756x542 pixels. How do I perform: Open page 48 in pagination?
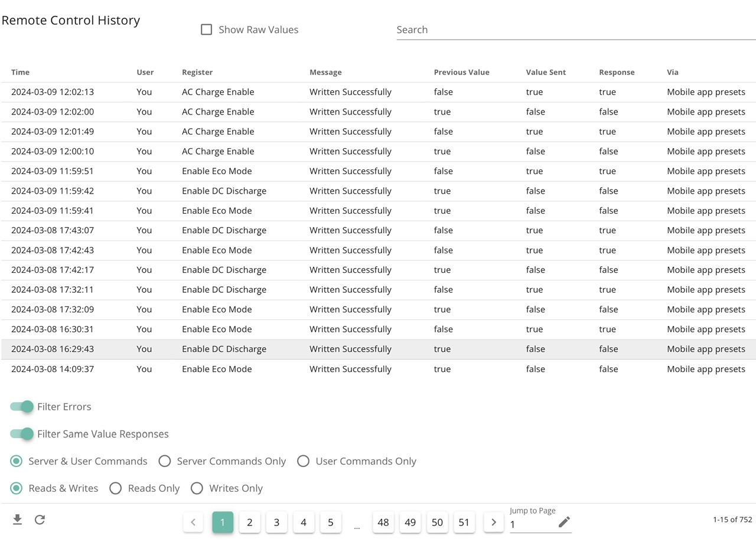[383, 522]
